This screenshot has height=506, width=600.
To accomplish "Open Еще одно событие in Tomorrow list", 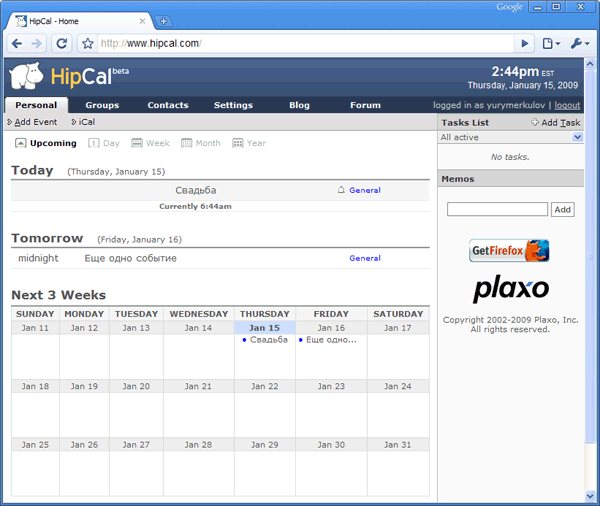I will click(130, 258).
